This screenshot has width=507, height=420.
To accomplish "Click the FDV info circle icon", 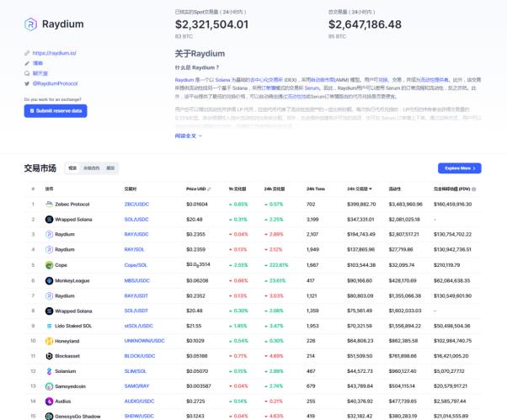I will click(x=473, y=189).
